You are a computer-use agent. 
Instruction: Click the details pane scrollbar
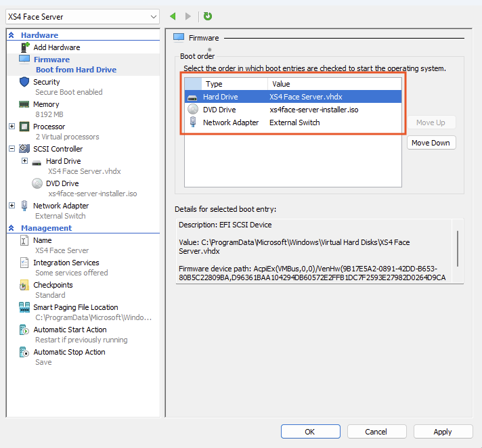[x=458, y=248]
